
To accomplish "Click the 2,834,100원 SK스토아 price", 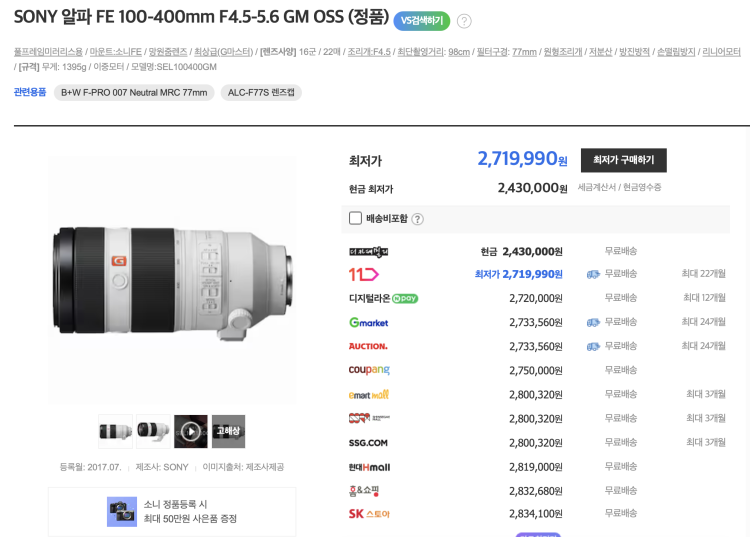I will point(536,514).
